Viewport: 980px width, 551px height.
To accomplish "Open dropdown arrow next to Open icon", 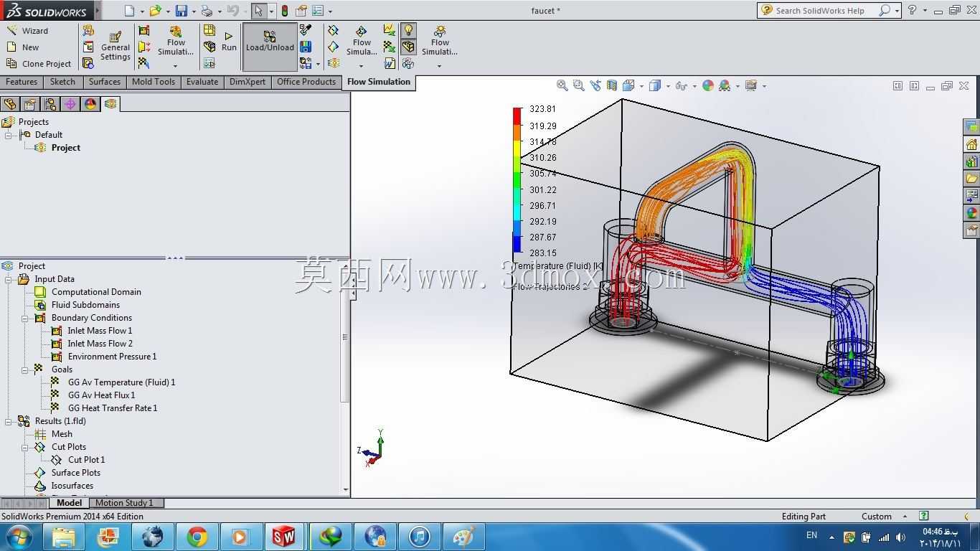I will point(168,11).
